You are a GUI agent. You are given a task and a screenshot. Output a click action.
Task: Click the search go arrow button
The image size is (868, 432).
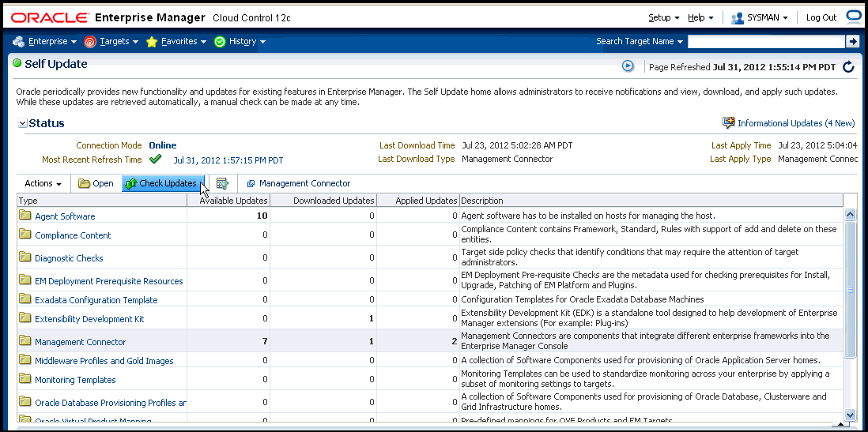tap(852, 41)
